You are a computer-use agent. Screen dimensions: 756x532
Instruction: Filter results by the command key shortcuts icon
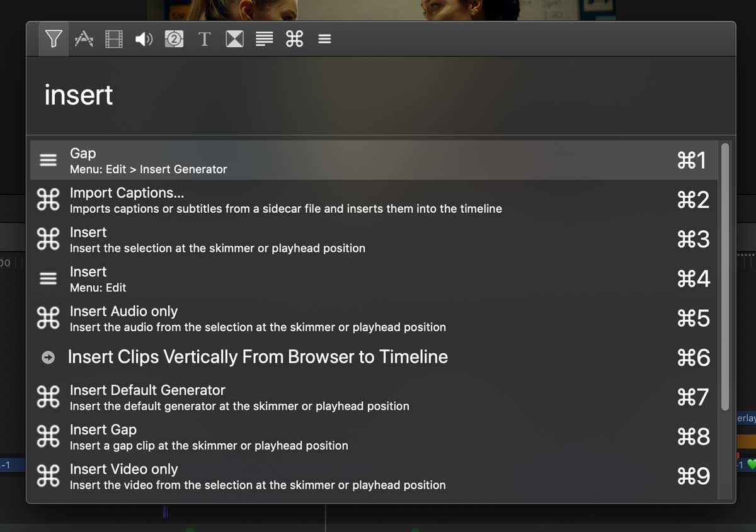coord(294,39)
